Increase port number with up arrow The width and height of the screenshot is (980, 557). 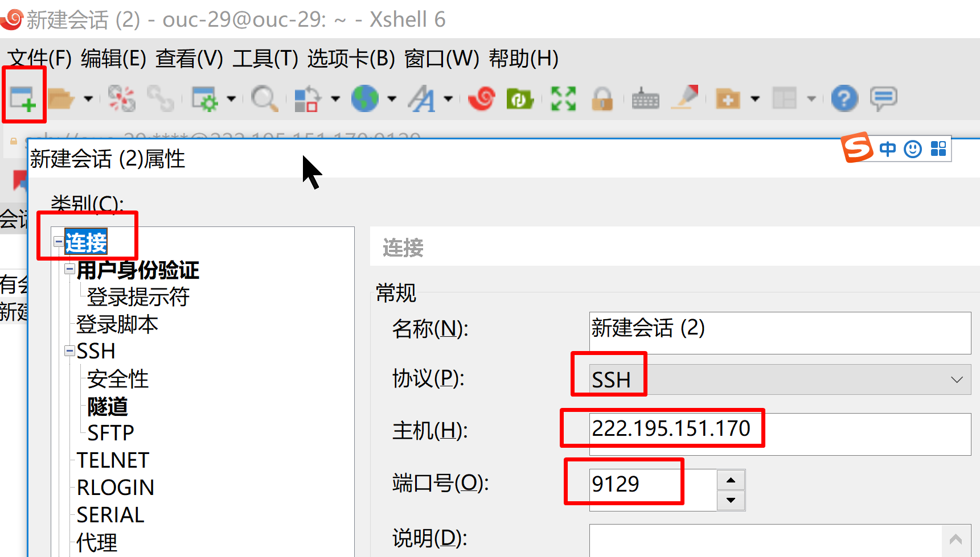tap(731, 480)
